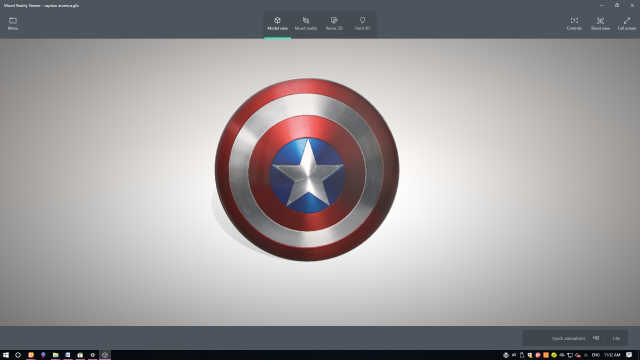Click the red circular tray icon
640x360 pixels.
coord(538,355)
